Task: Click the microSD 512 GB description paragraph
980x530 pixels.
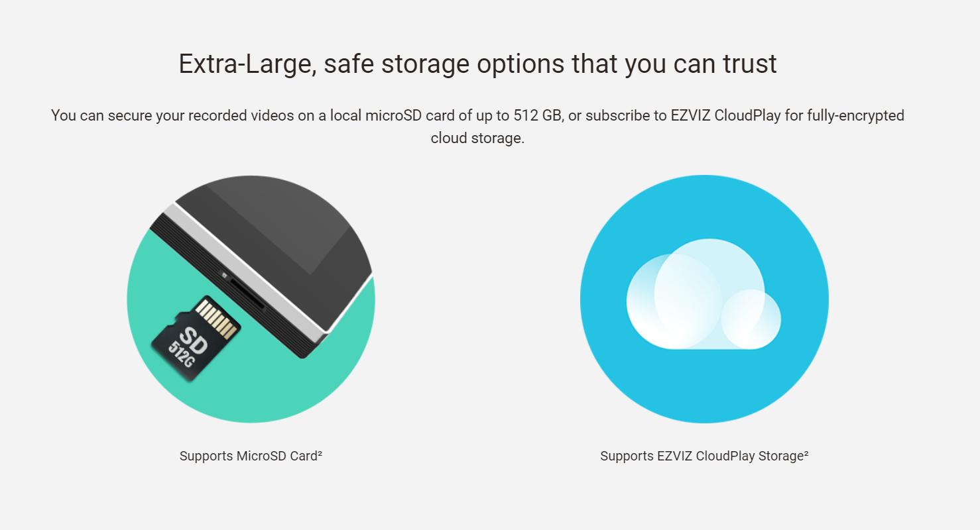Action: coord(477,127)
